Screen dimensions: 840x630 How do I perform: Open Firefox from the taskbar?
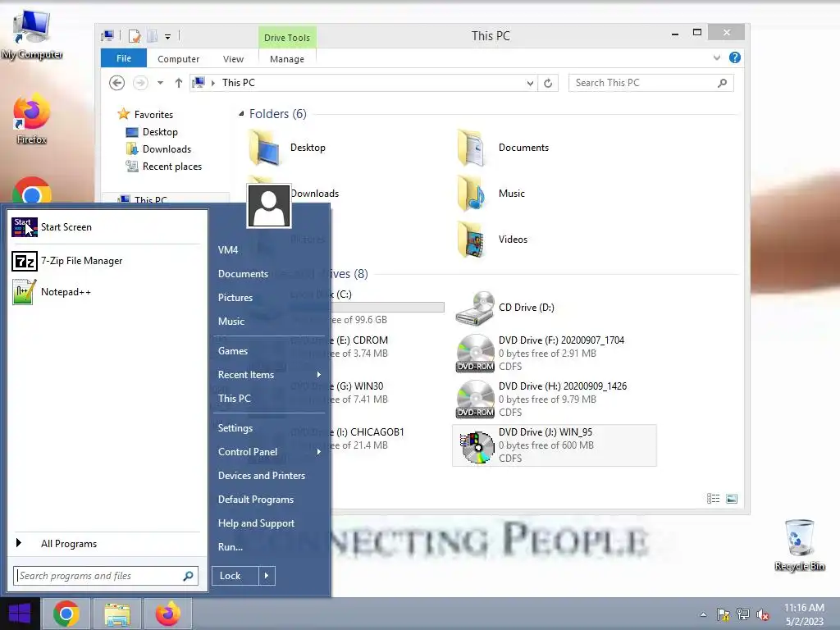pyautogui.click(x=167, y=614)
